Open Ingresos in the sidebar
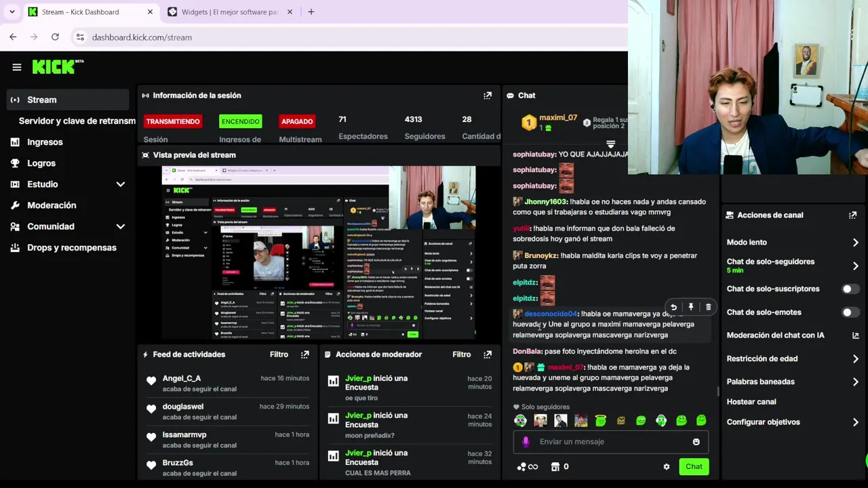Screen dimensions: 868x488 point(45,142)
